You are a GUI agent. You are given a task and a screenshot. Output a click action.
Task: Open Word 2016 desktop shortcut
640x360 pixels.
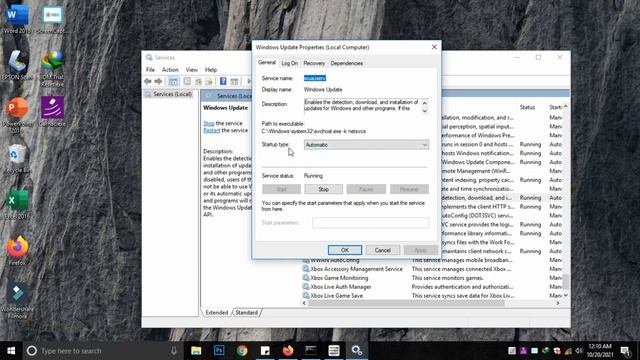coord(17,18)
